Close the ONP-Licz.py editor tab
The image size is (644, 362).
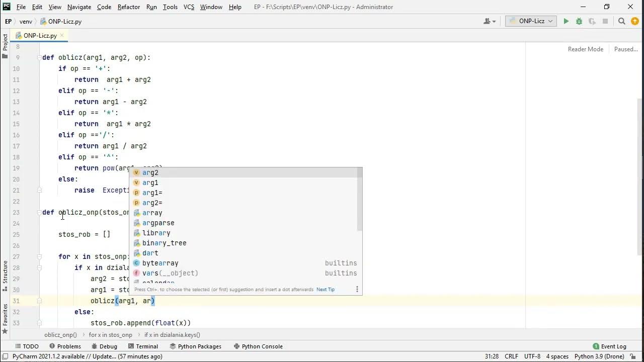point(62,36)
